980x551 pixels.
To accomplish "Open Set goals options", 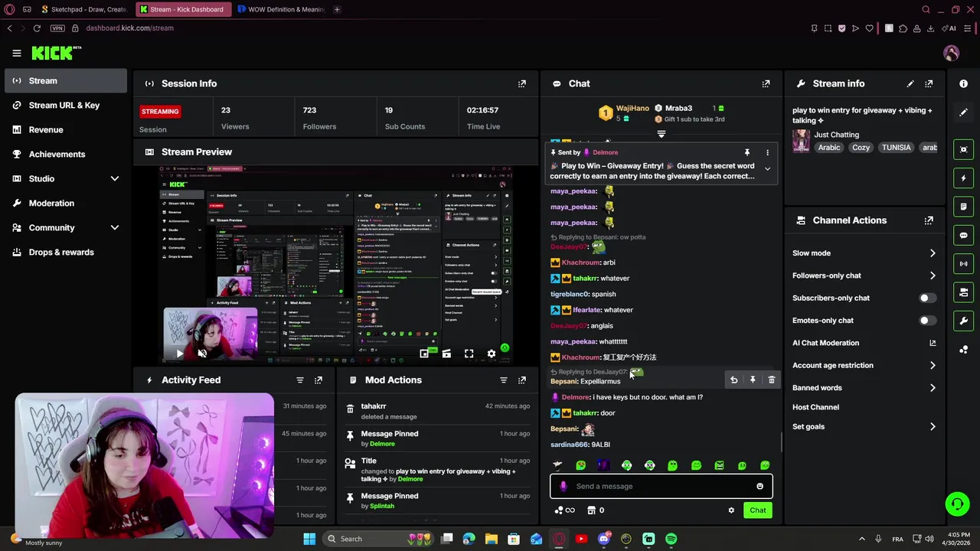I will click(x=864, y=427).
